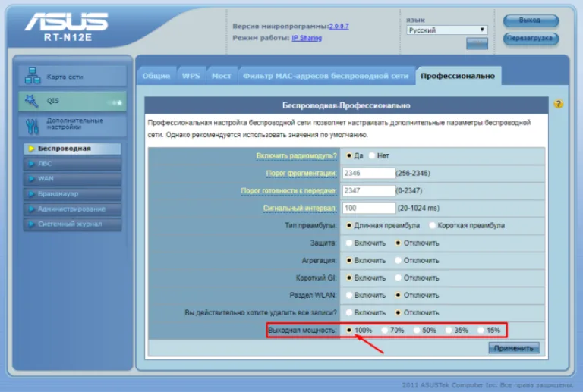
Task: Open the help question mark icon
Action: [558, 104]
